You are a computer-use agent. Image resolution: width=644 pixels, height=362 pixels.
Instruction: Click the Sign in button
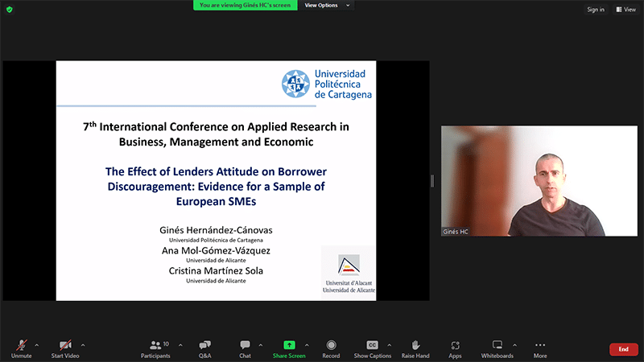coord(595,10)
